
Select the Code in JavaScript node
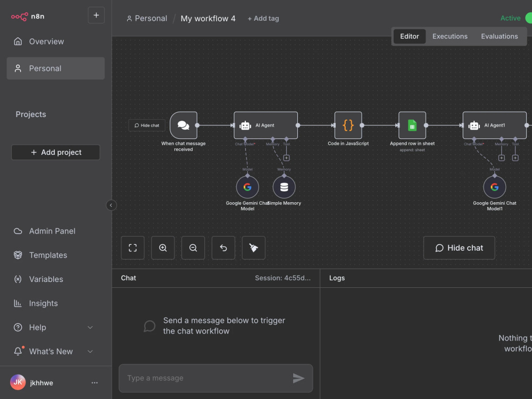tap(348, 125)
